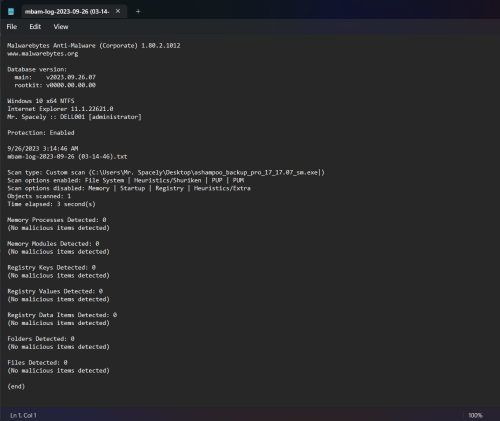Screen dimensions: 500x421
Task: Close the mbam-log-2023-09-26 tab
Action: [x=118, y=11]
